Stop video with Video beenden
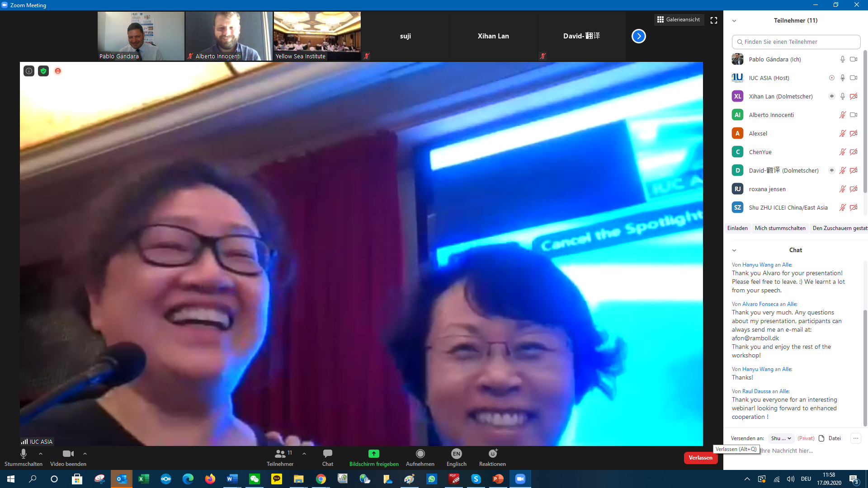 pos(68,454)
